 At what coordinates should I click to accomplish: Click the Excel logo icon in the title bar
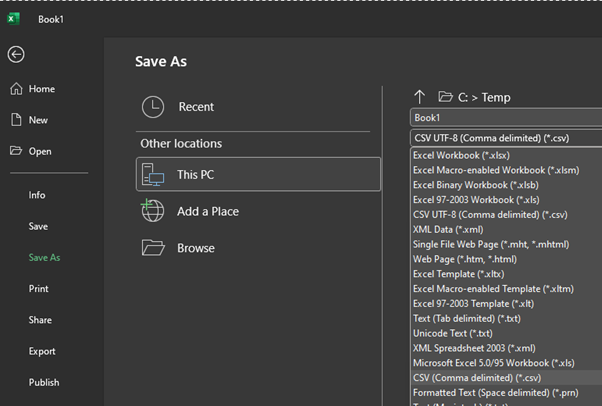13,18
